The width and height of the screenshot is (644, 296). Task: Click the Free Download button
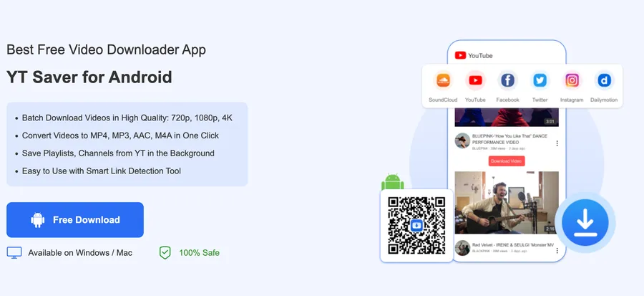click(x=75, y=219)
